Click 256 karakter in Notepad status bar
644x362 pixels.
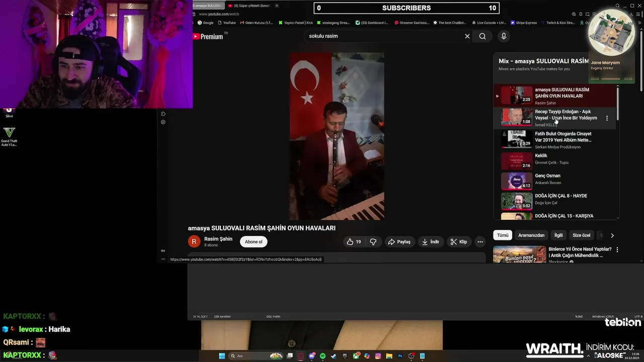click(x=222, y=316)
